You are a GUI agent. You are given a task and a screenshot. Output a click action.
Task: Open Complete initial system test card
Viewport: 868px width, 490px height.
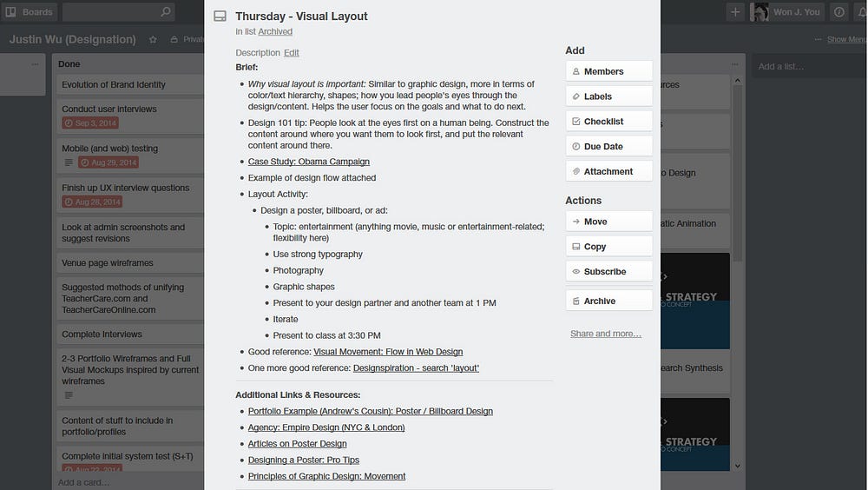(x=130, y=460)
